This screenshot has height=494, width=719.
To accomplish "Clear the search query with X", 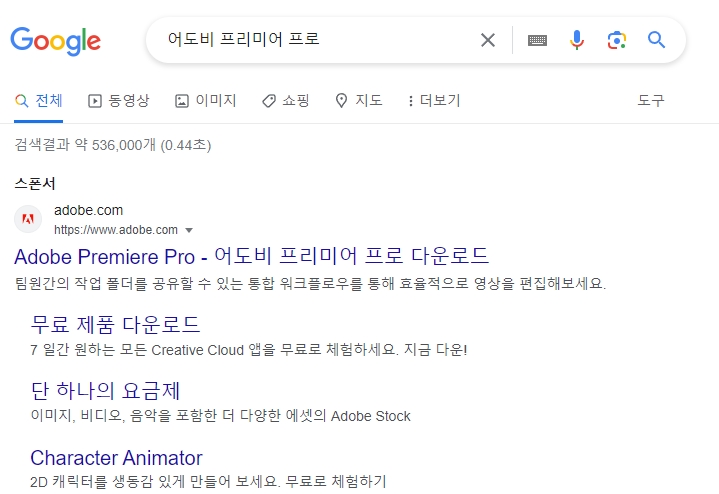I will coord(488,40).
